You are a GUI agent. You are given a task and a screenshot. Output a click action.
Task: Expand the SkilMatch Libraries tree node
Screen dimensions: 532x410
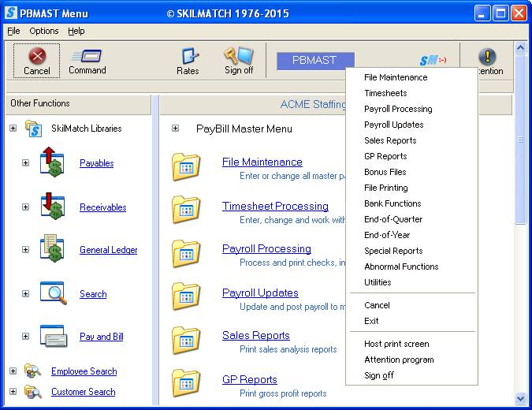tap(13, 129)
